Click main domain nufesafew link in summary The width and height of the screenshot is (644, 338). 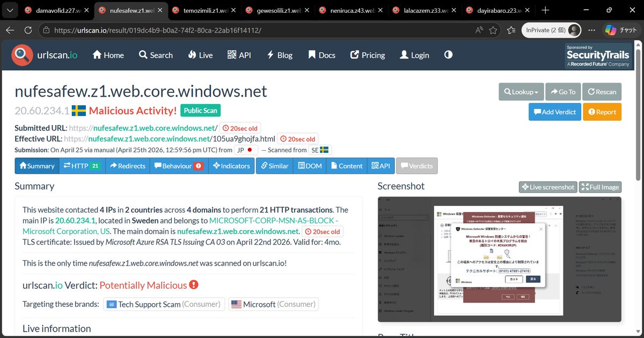(238, 231)
